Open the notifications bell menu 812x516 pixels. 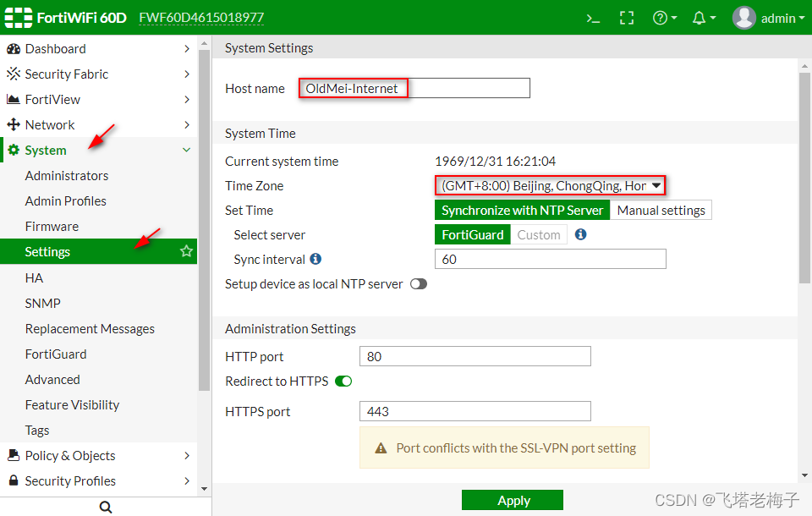click(x=704, y=18)
